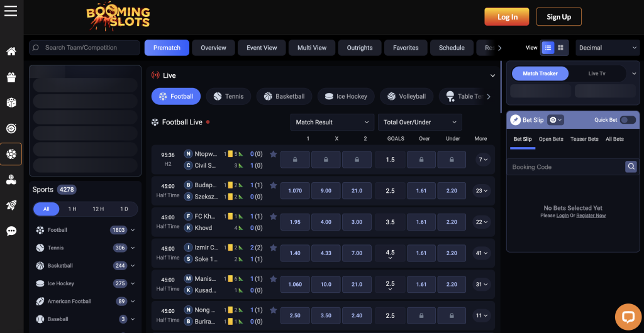Switch to grid view icon
The height and width of the screenshot is (333, 644).
(x=561, y=48)
